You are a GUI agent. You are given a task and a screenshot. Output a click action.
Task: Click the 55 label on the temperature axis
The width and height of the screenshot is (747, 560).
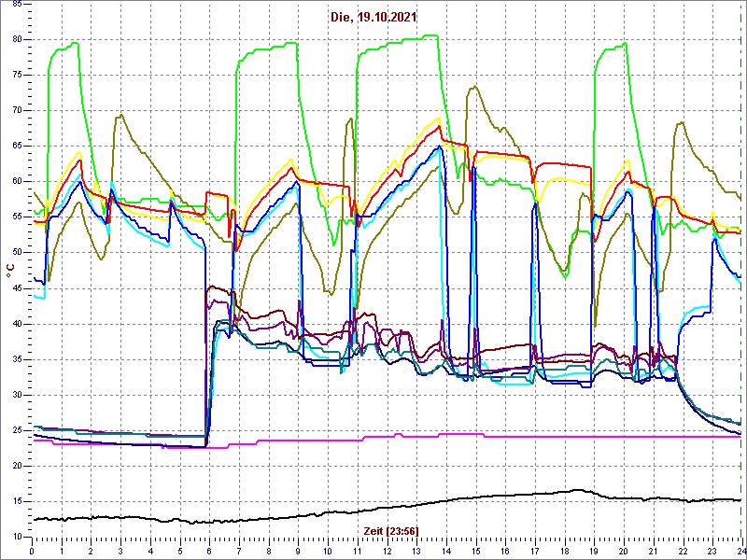tap(16, 217)
